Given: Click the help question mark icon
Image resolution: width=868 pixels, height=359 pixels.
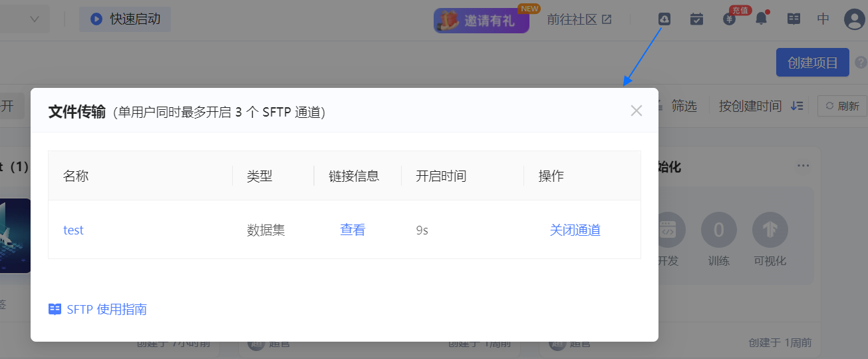Looking at the screenshot, I should click(861, 63).
